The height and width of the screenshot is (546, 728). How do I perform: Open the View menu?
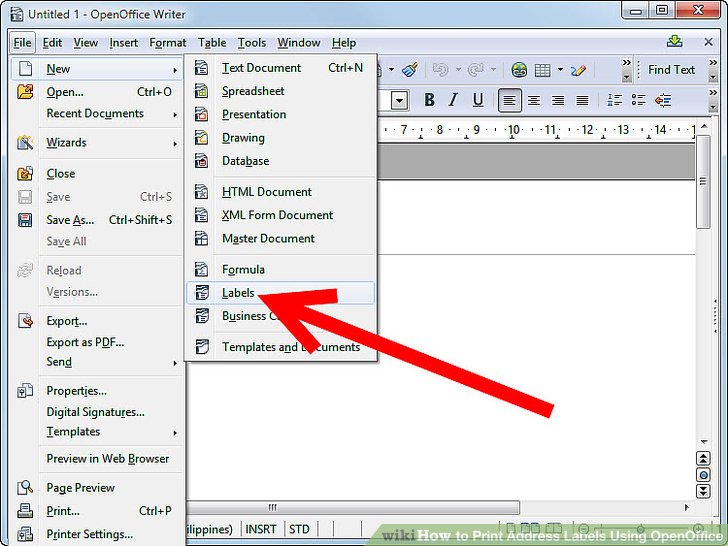pyautogui.click(x=85, y=43)
